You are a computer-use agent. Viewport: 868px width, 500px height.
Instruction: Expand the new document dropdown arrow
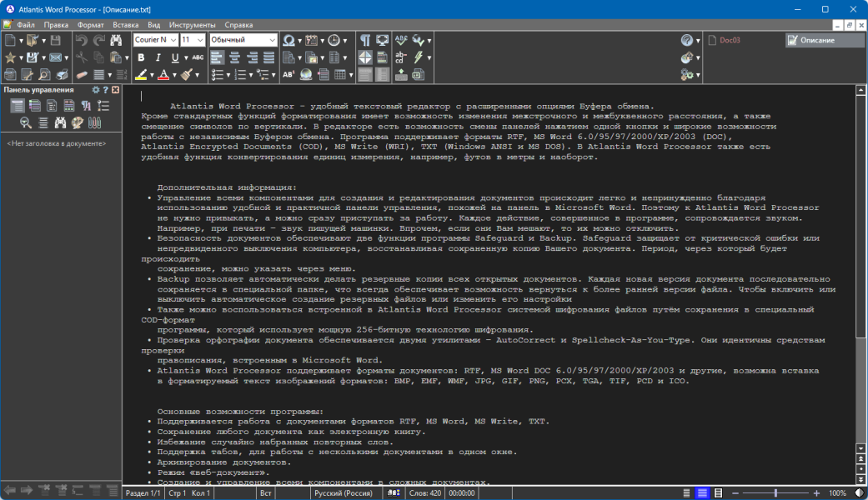point(21,40)
